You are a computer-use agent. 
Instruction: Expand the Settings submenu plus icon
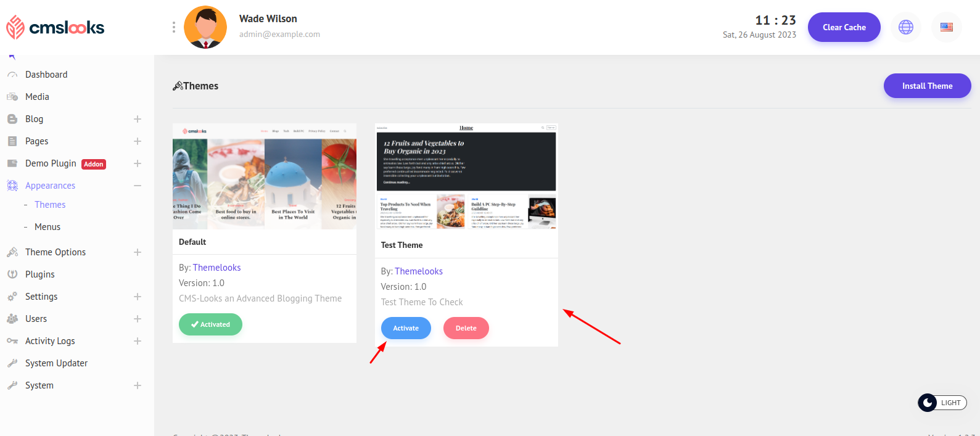tap(138, 297)
